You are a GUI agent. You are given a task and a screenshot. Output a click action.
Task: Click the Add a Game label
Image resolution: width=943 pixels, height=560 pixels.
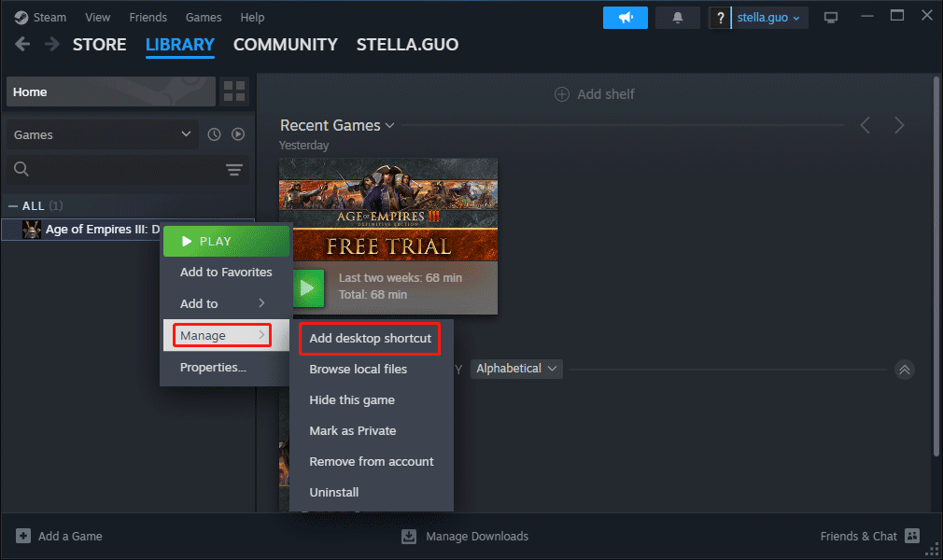click(x=70, y=536)
